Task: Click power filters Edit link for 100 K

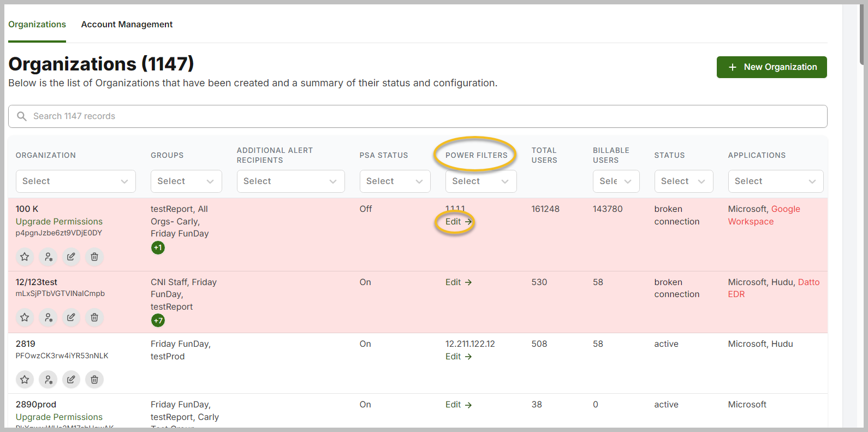Action: 459,222
